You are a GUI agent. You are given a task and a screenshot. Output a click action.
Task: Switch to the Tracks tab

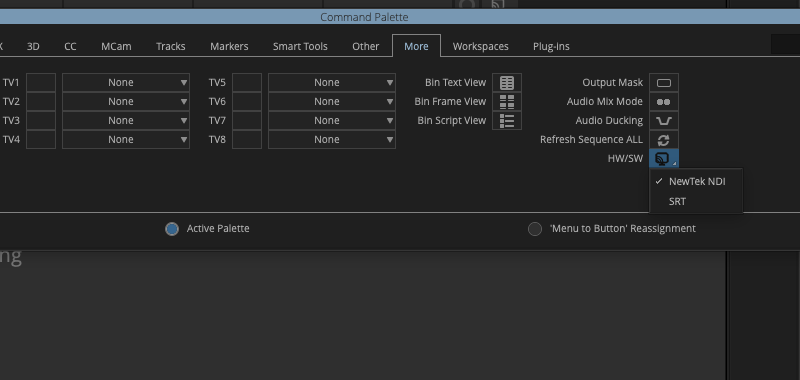coord(171,46)
